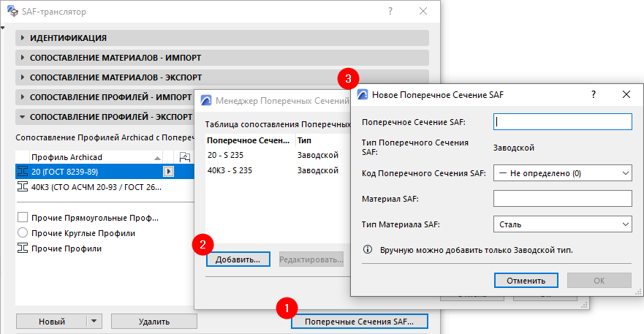644x334 pixels.
Task: Click Поперечное Сечение column header in Менеджер
Action: click(x=250, y=140)
